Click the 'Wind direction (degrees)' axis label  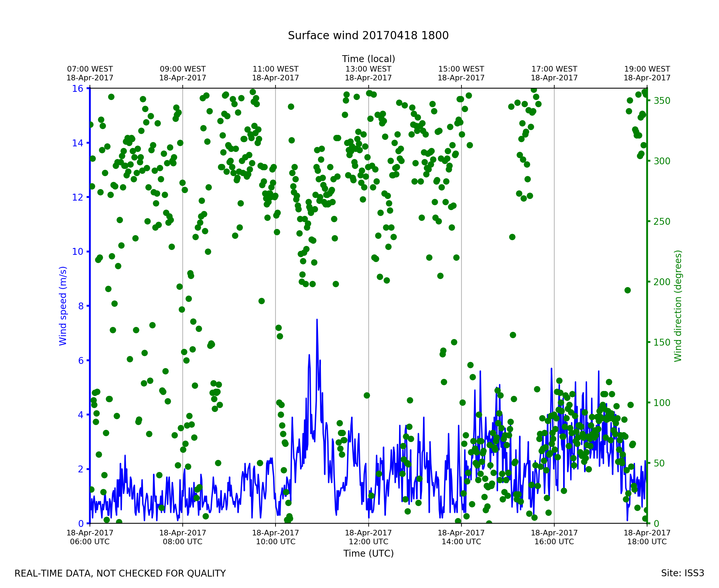pyautogui.click(x=678, y=306)
